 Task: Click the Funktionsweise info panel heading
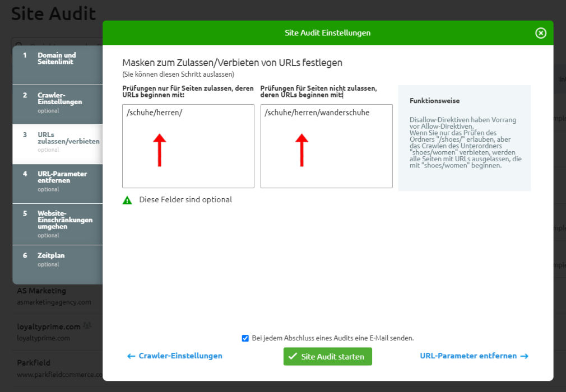(434, 101)
